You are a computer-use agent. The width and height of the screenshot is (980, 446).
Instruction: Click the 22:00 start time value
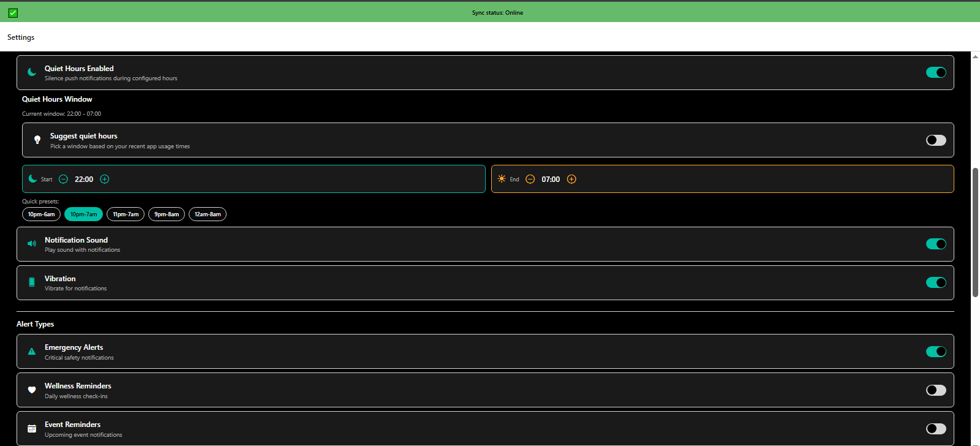pos(84,180)
